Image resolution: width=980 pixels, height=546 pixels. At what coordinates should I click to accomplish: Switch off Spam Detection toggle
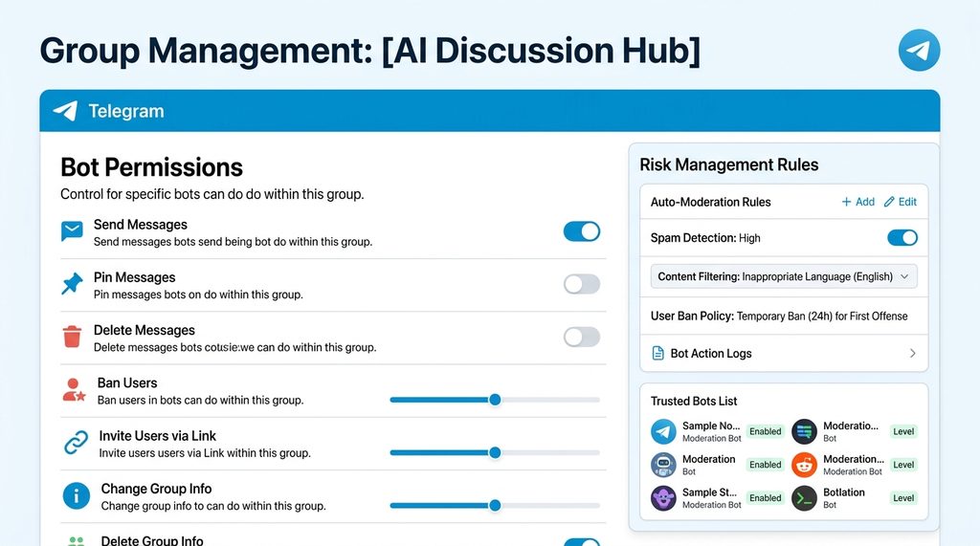coord(902,237)
